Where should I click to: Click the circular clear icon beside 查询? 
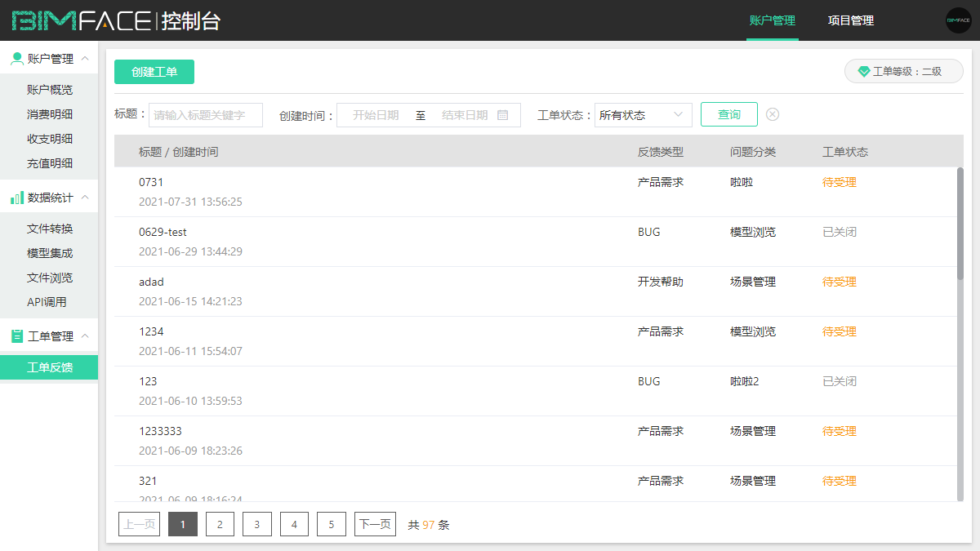773,114
